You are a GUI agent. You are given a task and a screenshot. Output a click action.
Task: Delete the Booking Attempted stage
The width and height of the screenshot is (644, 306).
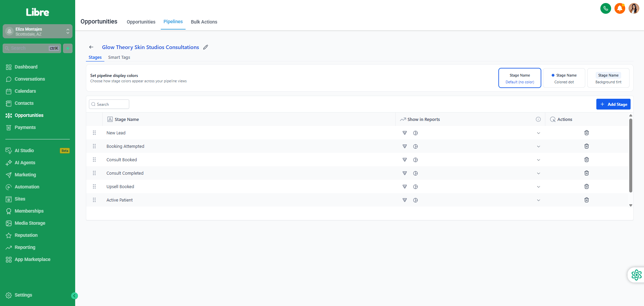(587, 146)
